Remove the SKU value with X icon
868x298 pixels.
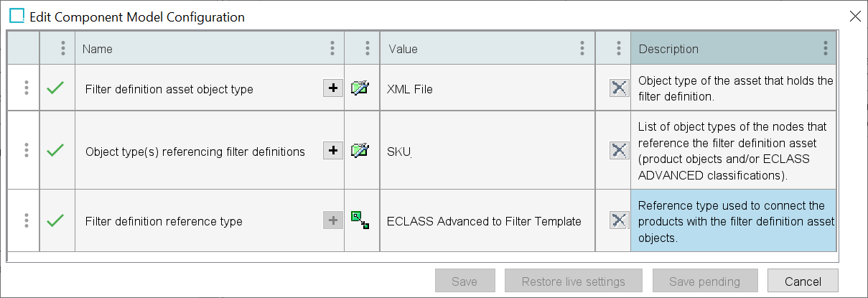pos(619,151)
